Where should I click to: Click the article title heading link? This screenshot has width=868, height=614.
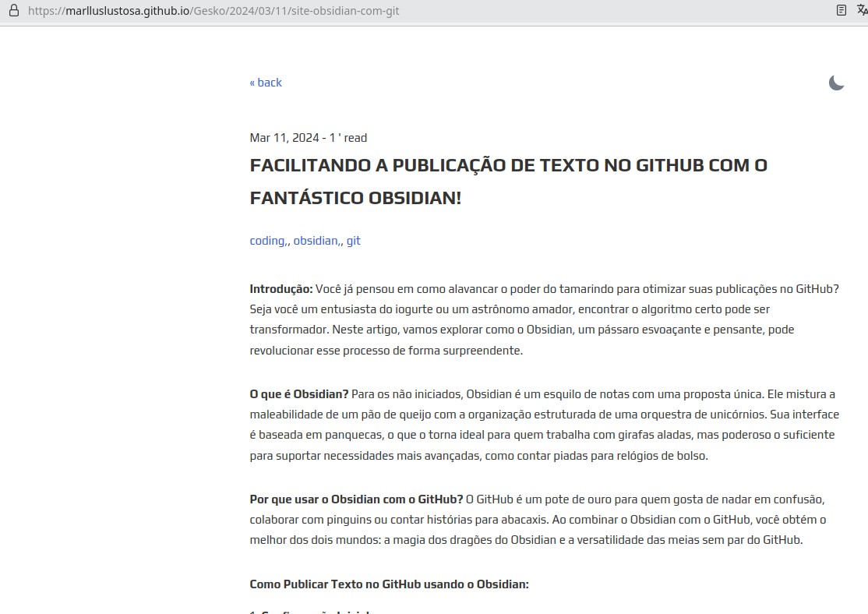[508, 181]
